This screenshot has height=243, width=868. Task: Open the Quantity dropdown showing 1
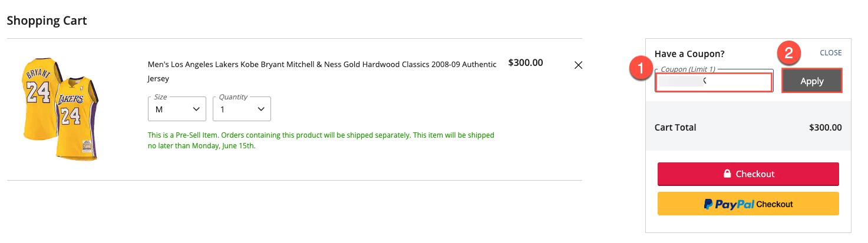[x=242, y=109]
